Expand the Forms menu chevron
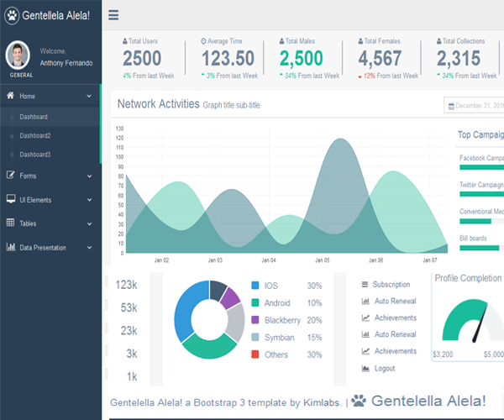 (x=89, y=176)
